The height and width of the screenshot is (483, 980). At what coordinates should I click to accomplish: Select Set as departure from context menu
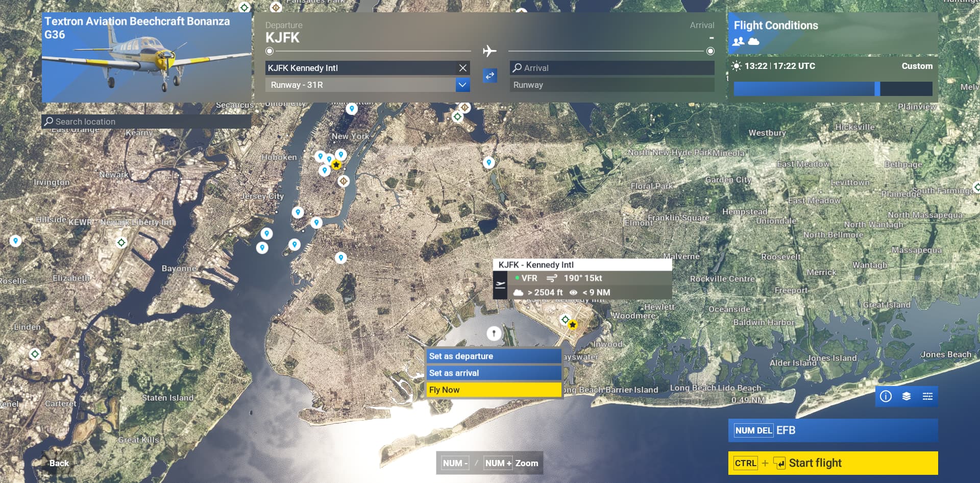coord(494,356)
